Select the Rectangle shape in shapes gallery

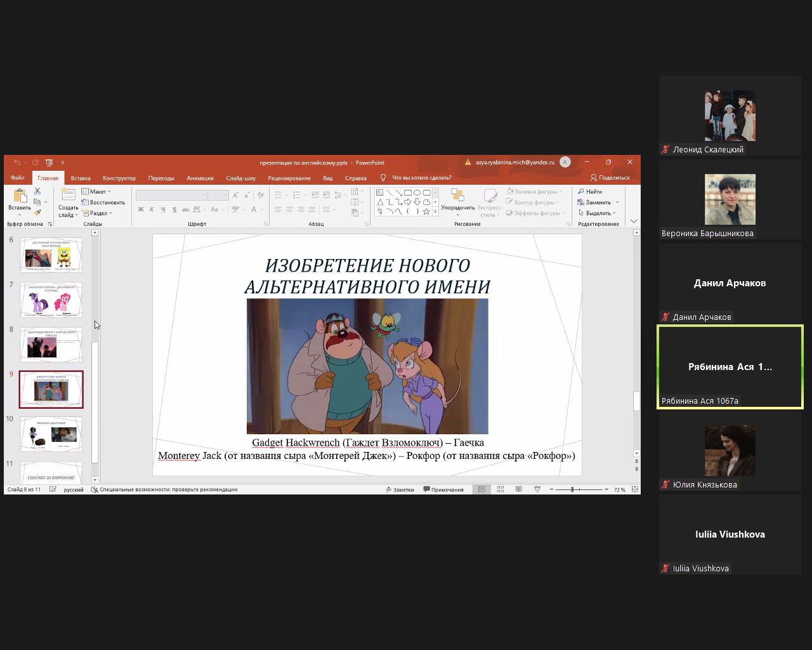point(408,192)
